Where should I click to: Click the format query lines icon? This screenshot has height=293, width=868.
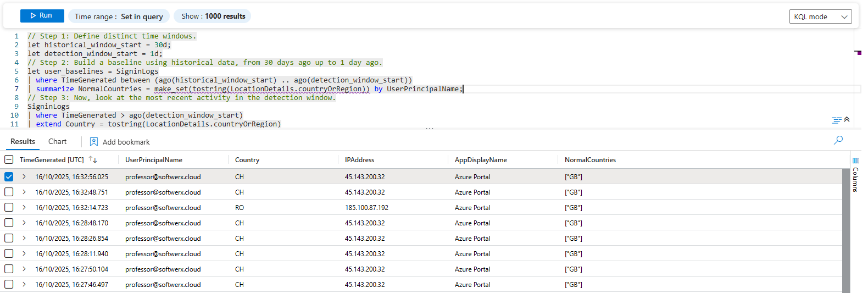[x=836, y=120]
